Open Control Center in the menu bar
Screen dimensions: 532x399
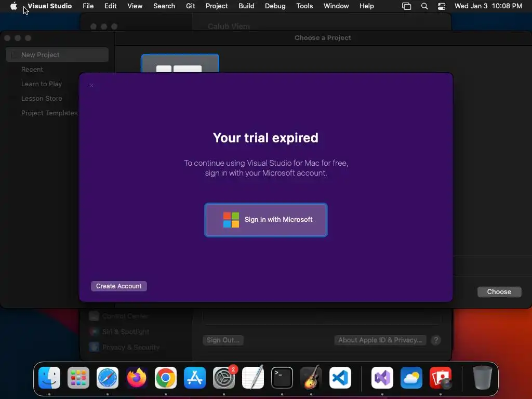pos(442,6)
